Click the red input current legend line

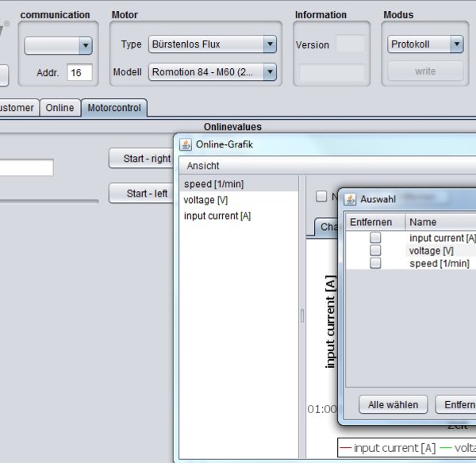coord(345,448)
